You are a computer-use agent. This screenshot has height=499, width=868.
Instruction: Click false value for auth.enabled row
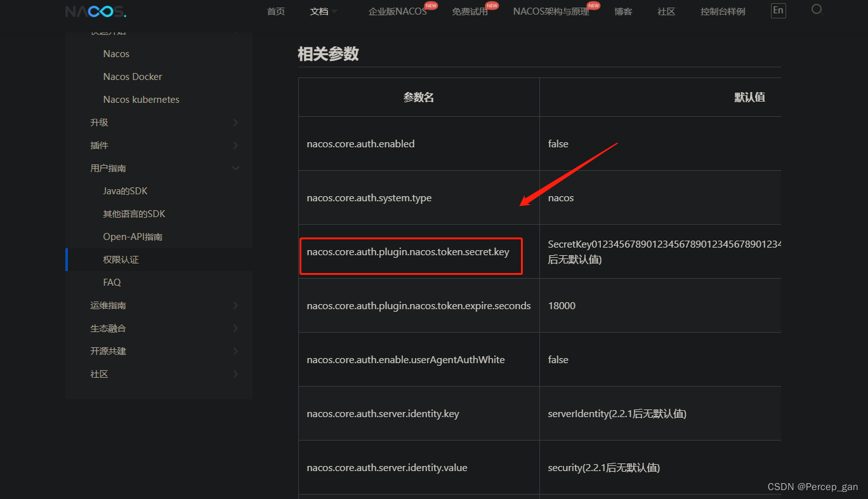[x=661, y=143]
